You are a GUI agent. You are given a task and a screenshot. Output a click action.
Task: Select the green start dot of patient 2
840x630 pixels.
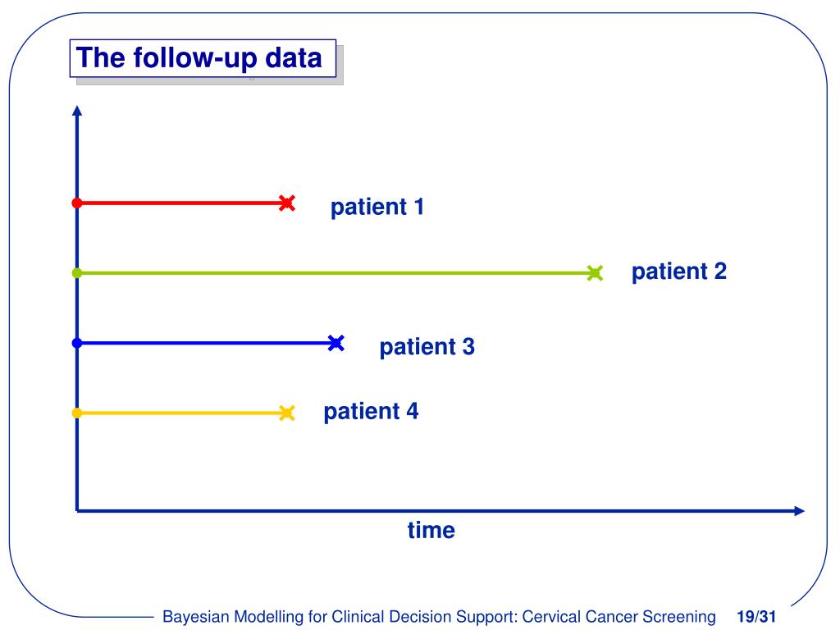pos(77,273)
